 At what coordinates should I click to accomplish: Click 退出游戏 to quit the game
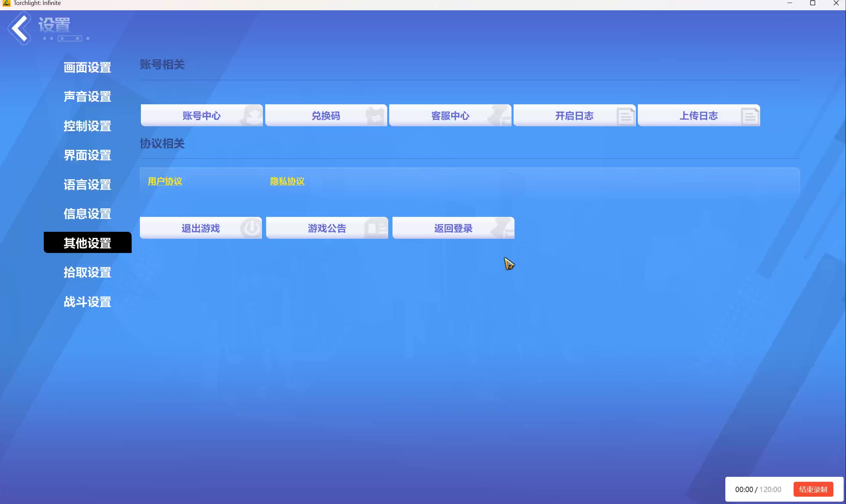click(201, 228)
